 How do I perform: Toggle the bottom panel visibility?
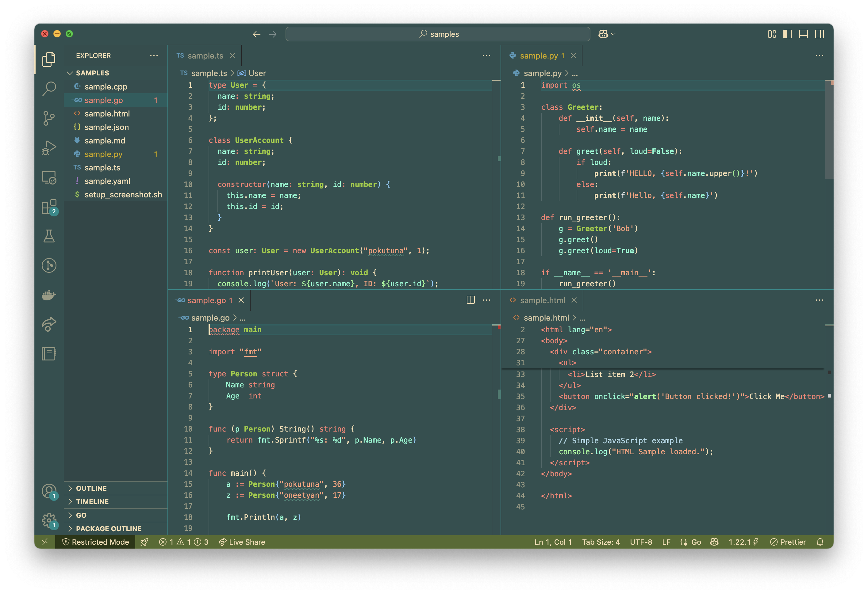click(x=803, y=34)
